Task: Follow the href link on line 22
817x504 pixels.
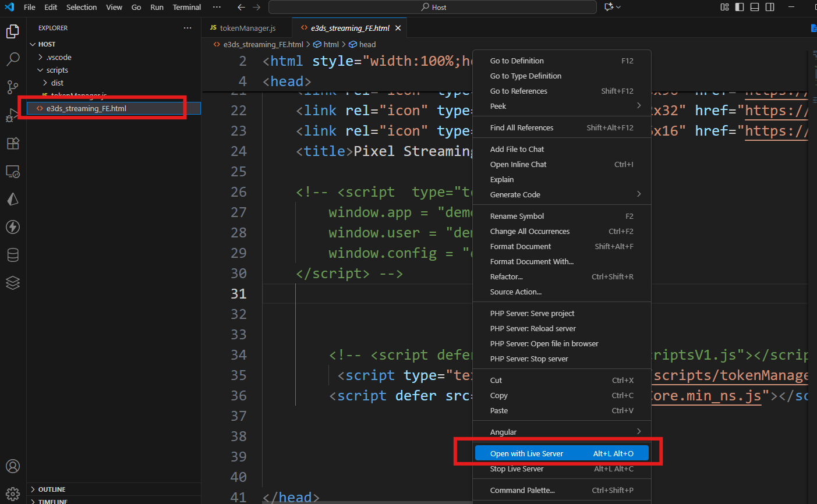Action: click(776, 111)
